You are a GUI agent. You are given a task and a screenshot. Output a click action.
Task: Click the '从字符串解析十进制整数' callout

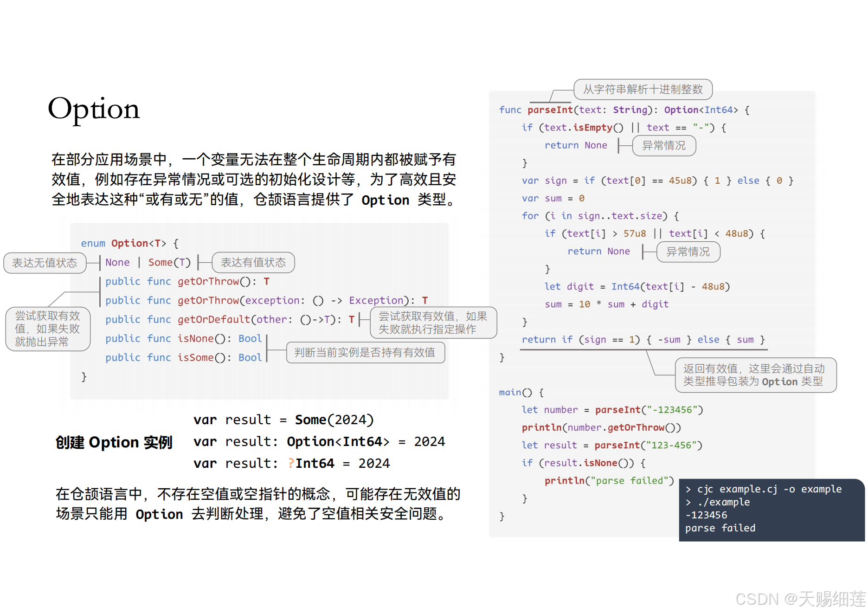click(x=643, y=89)
